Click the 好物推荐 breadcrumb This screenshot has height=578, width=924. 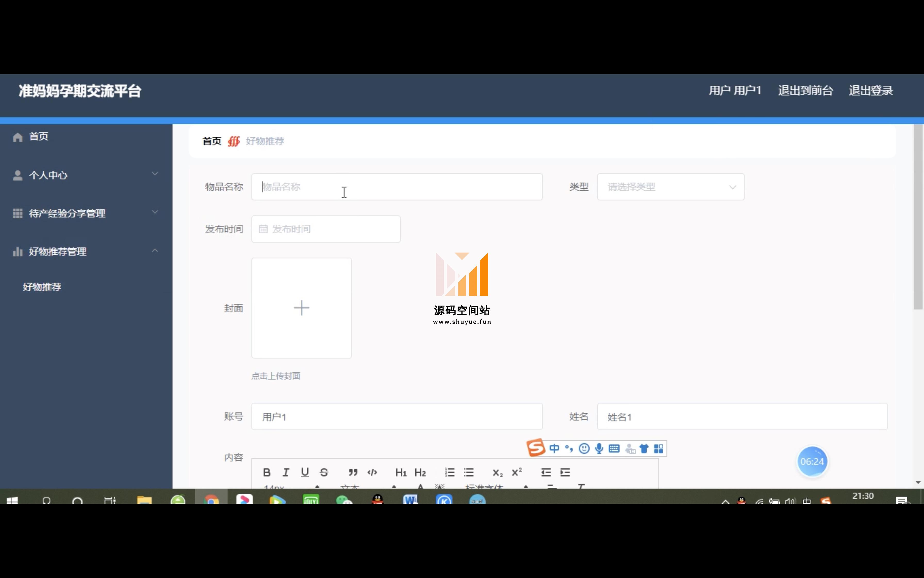point(265,141)
